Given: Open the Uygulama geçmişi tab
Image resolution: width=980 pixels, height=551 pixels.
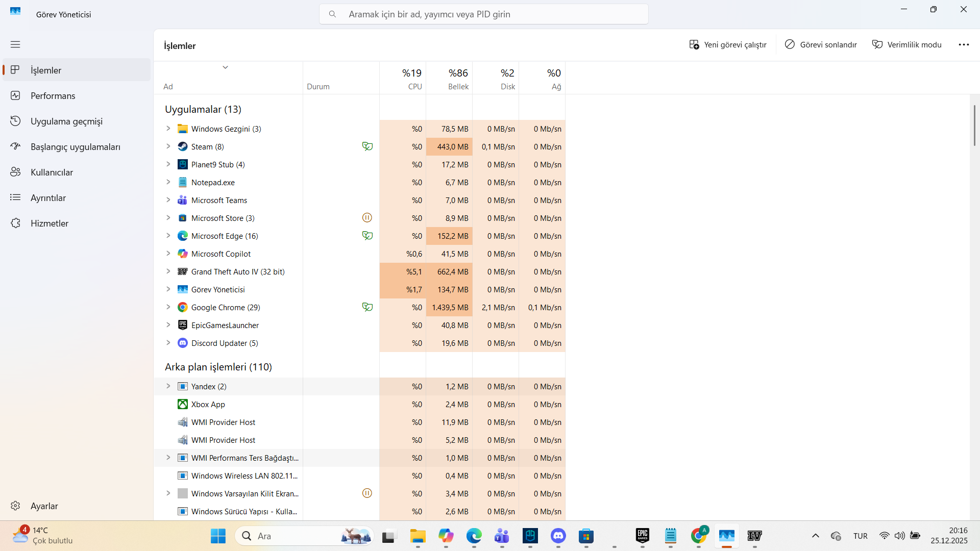Looking at the screenshot, I should pyautogui.click(x=77, y=121).
